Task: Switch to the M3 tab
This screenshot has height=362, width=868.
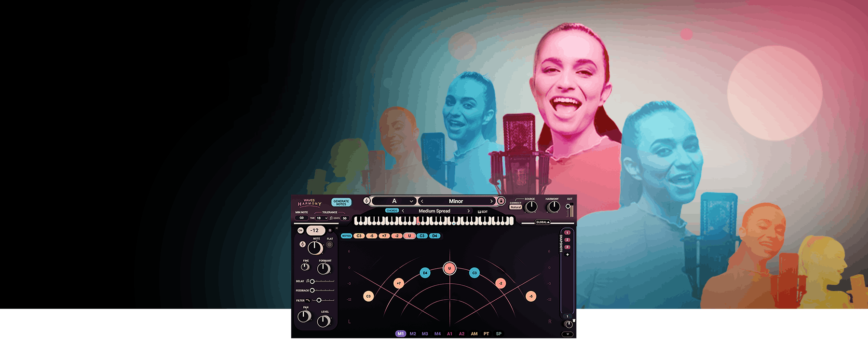Action: [x=425, y=334]
